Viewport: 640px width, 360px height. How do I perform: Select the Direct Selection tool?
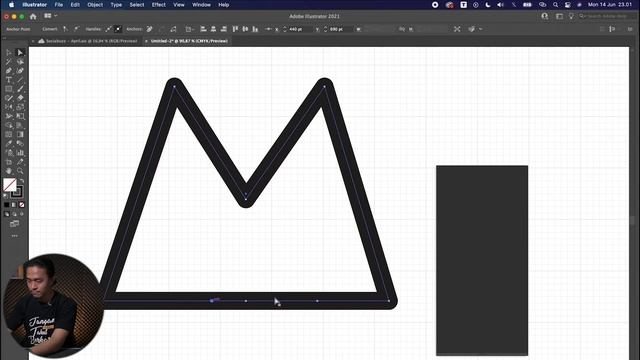[x=20, y=52]
